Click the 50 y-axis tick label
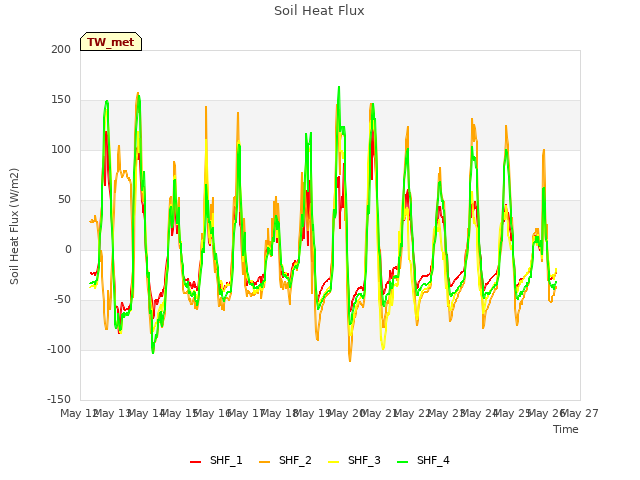 (64, 200)
